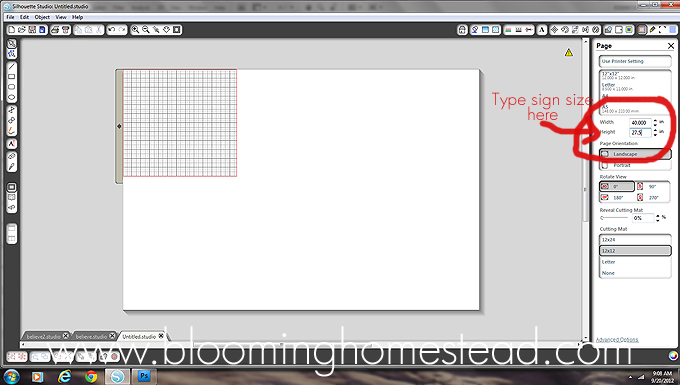Viewport: 680px width, 385px height.
Task: Click the Save floppy-disk icon
Action: (32, 29)
